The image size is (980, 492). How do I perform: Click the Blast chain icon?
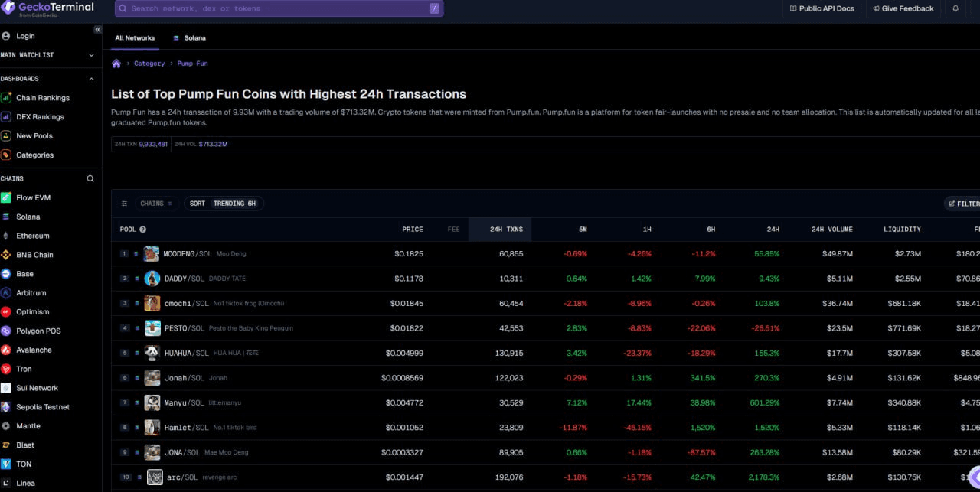click(x=6, y=445)
